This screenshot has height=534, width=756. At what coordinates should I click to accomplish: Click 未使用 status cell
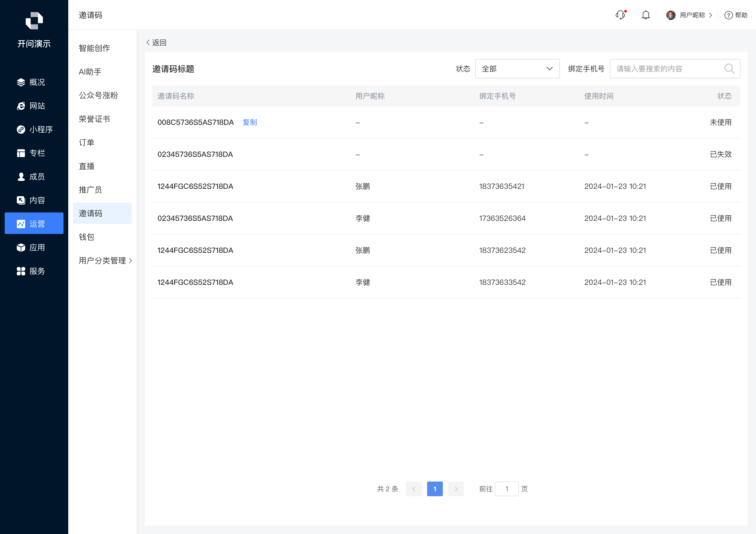pos(721,122)
